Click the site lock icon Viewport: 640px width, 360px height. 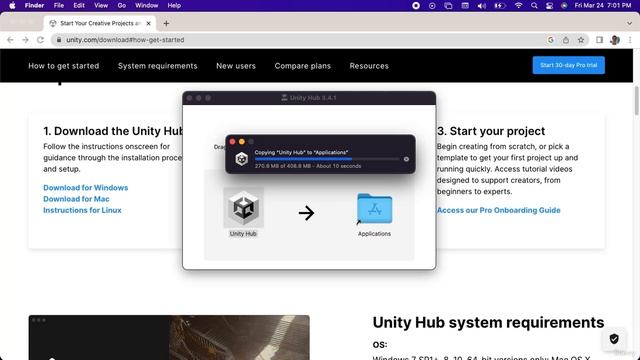59,40
